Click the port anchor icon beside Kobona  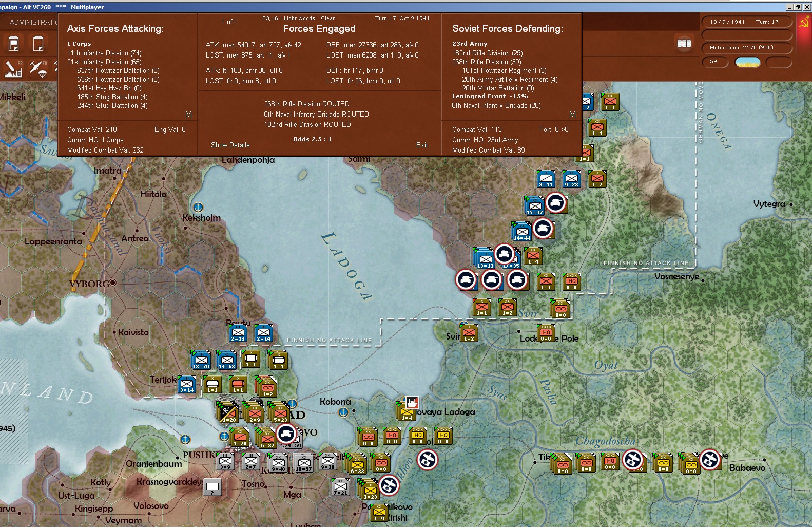(343, 412)
